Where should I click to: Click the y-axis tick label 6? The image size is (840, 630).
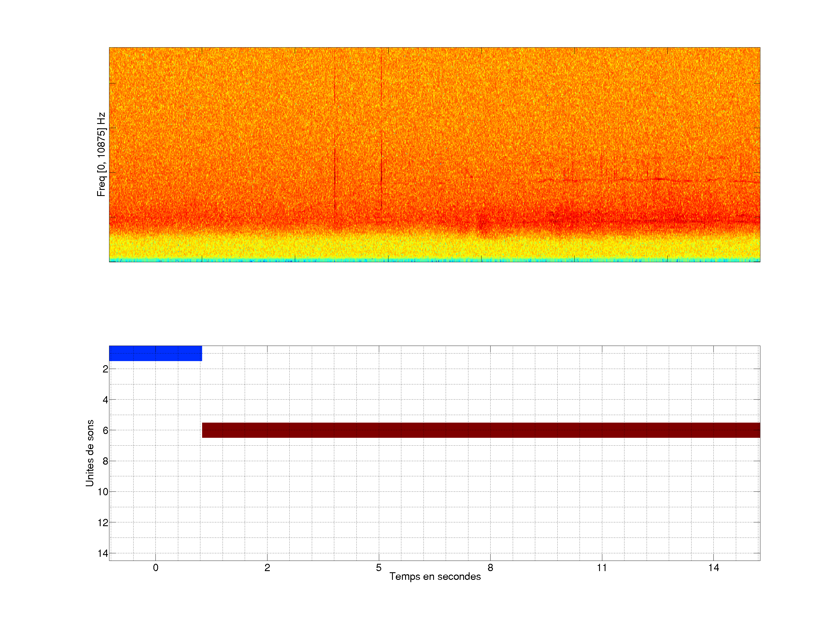coord(105,430)
